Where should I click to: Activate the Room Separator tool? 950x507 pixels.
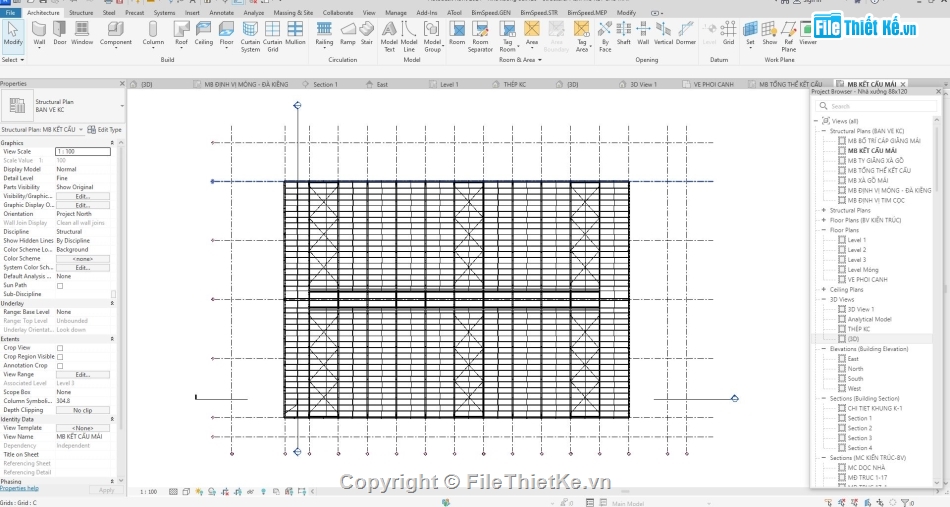[480, 37]
